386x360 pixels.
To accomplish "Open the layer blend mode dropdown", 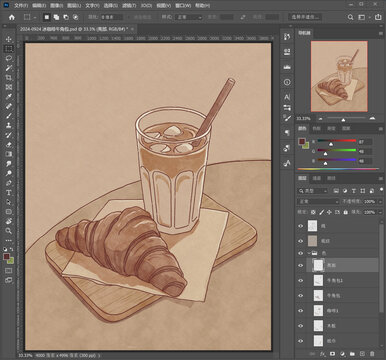I will point(318,202).
